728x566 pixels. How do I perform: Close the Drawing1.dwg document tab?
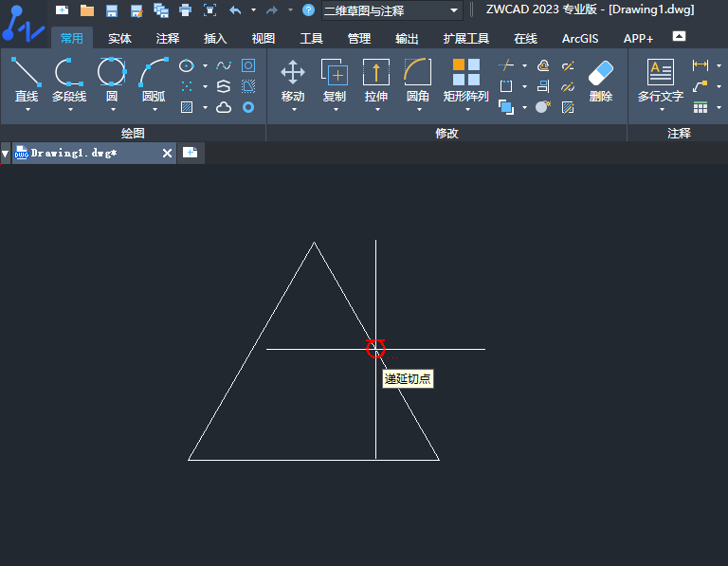[x=167, y=154]
